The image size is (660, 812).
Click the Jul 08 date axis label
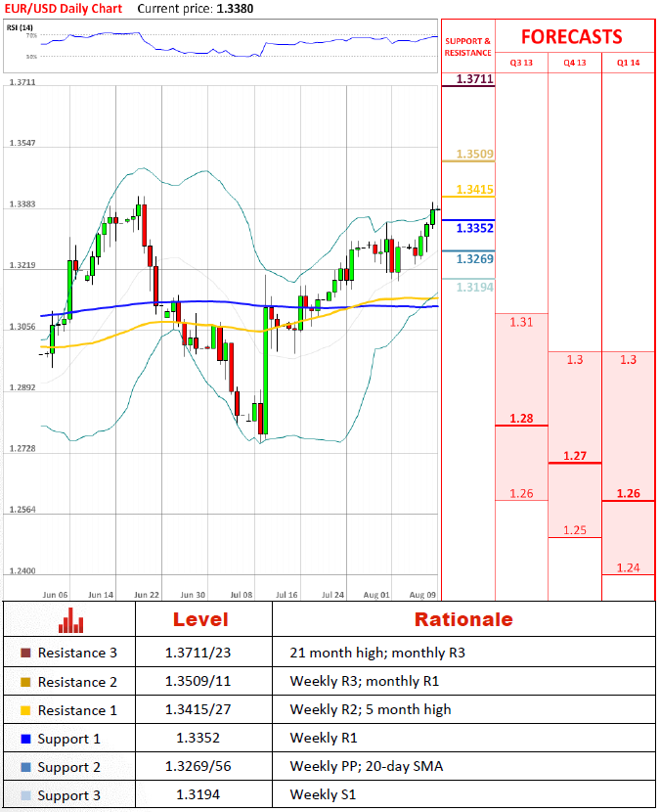[242, 595]
